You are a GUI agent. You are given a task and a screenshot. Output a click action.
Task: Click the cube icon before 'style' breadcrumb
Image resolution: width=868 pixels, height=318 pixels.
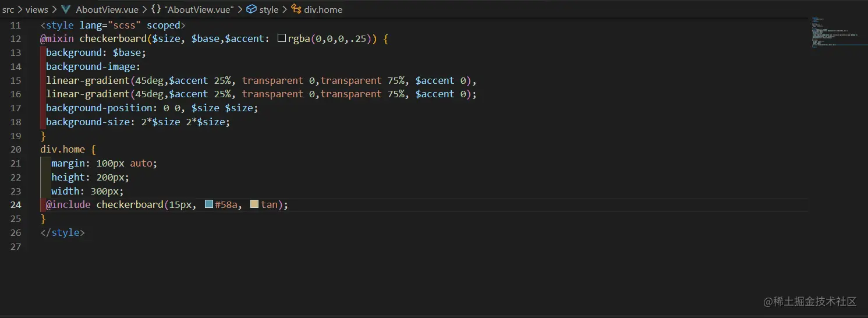point(251,9)
